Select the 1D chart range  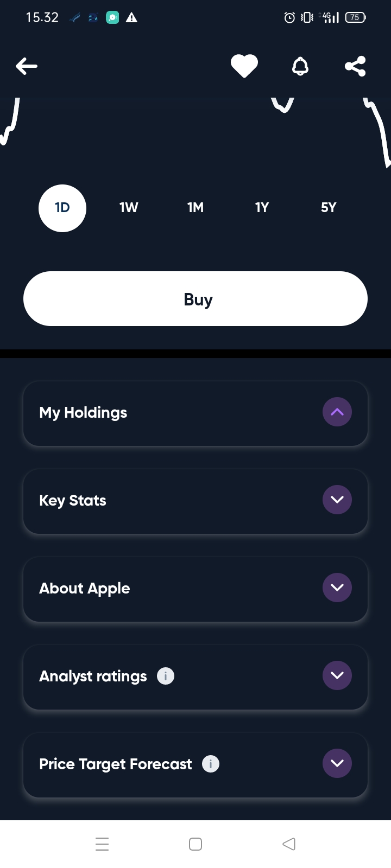pyautogui.click(x=62, y=208)
